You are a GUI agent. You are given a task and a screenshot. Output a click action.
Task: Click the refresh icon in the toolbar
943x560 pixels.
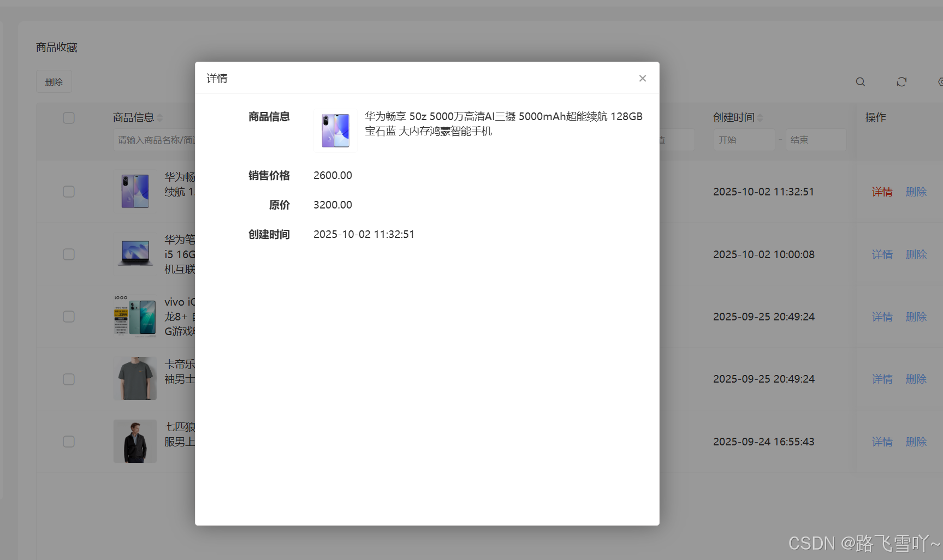pos(902,82)
